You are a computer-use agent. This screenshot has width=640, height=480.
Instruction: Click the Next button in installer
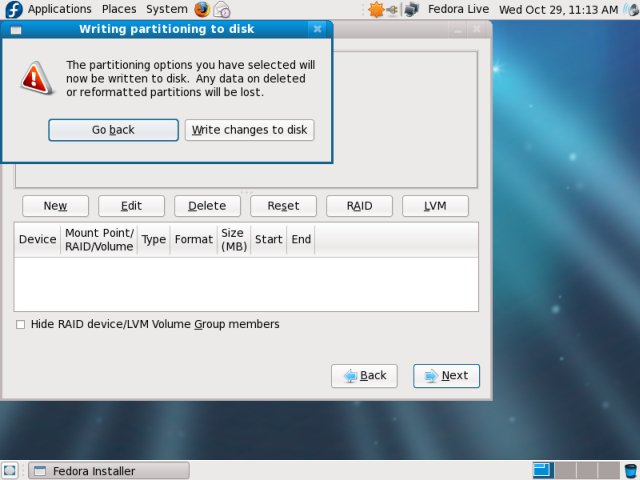click(x=446, y=376)
